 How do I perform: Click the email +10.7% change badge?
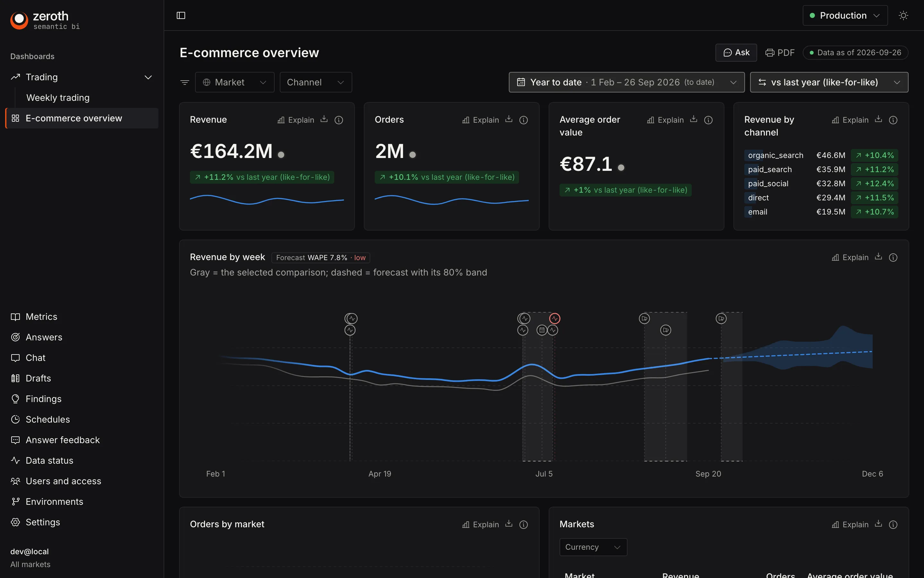tap(874, 212)
